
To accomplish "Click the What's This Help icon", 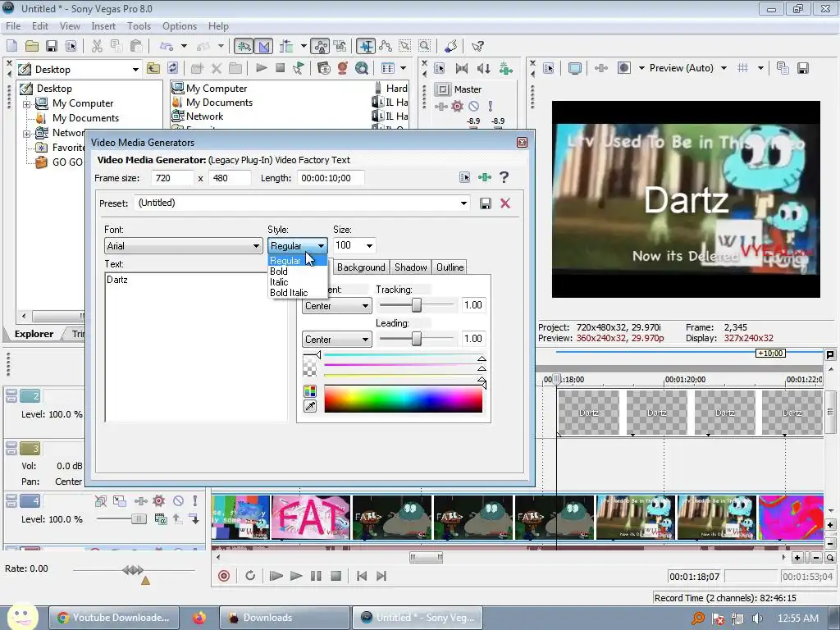I will 477,46.
